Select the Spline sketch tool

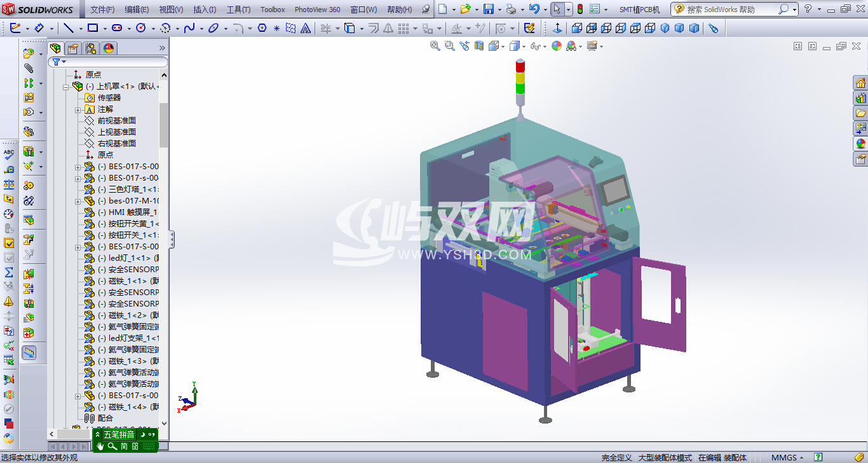click(189, 28)
